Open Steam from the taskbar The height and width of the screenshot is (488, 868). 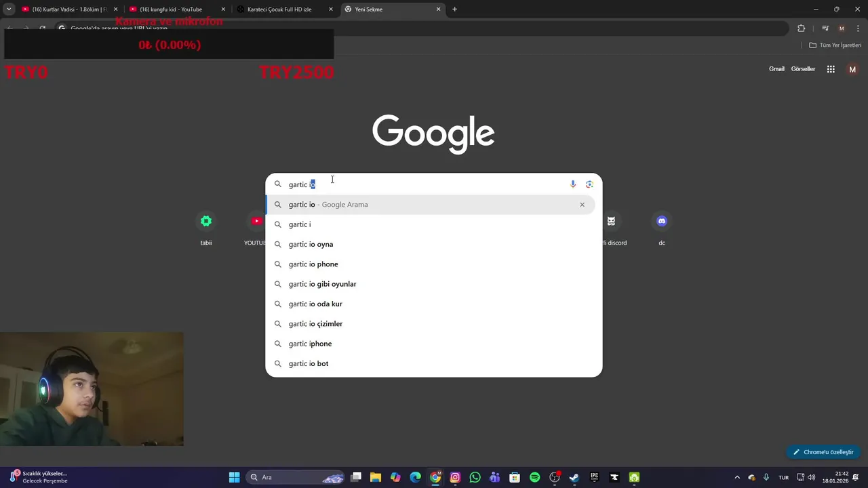coord(574,477)
